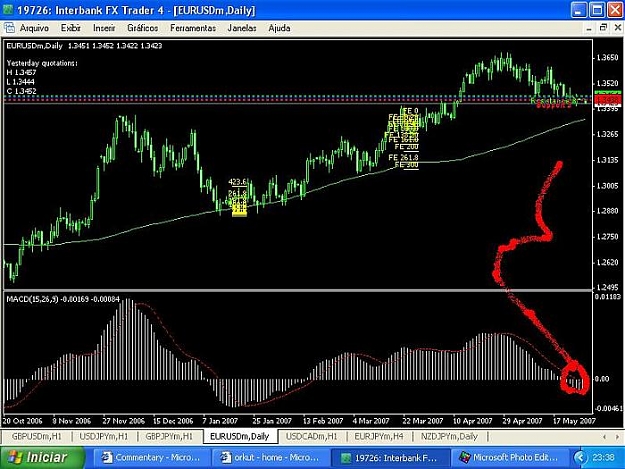Screen dimensions: 625x469
Task: Expand hidden system tray icons
Action: [580, 458]
